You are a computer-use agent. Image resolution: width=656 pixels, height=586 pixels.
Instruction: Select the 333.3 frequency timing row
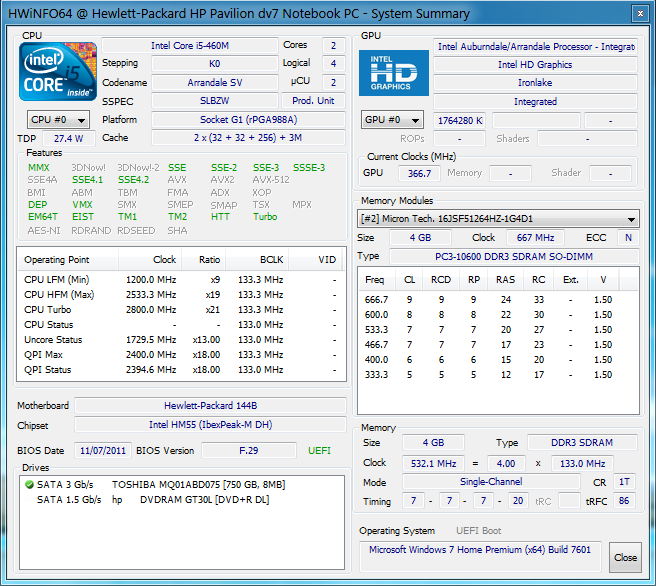click(x=498, y=375)
